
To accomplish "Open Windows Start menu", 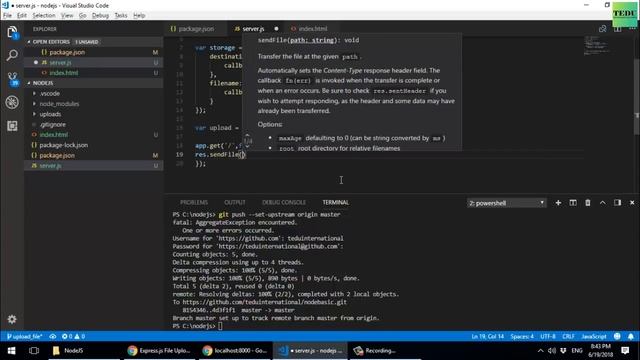I will [x=11, y=351].
